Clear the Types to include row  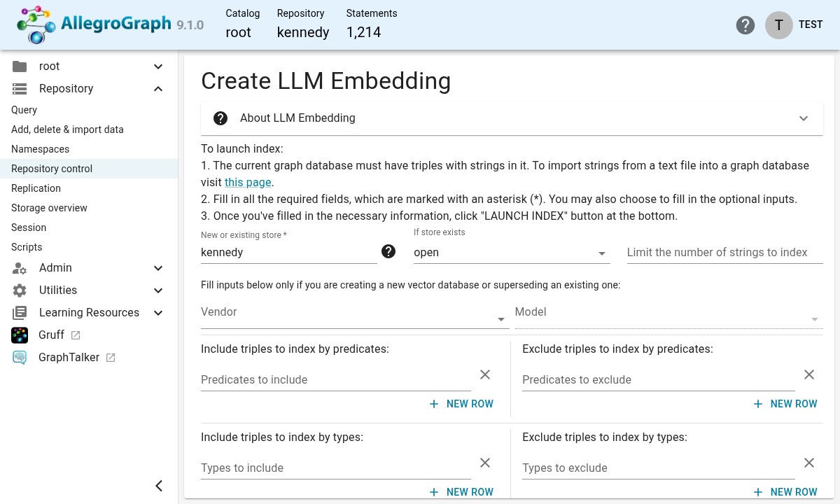pos(485,463)
